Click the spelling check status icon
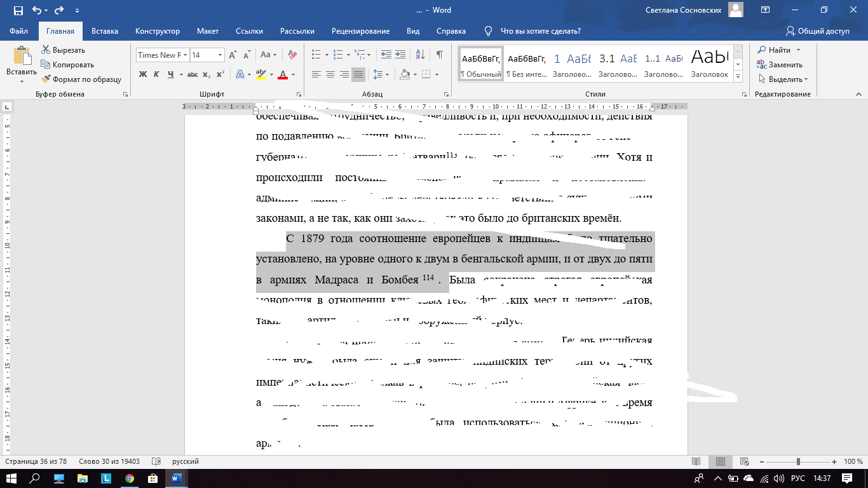868x488 pixels. click(156, 461)
